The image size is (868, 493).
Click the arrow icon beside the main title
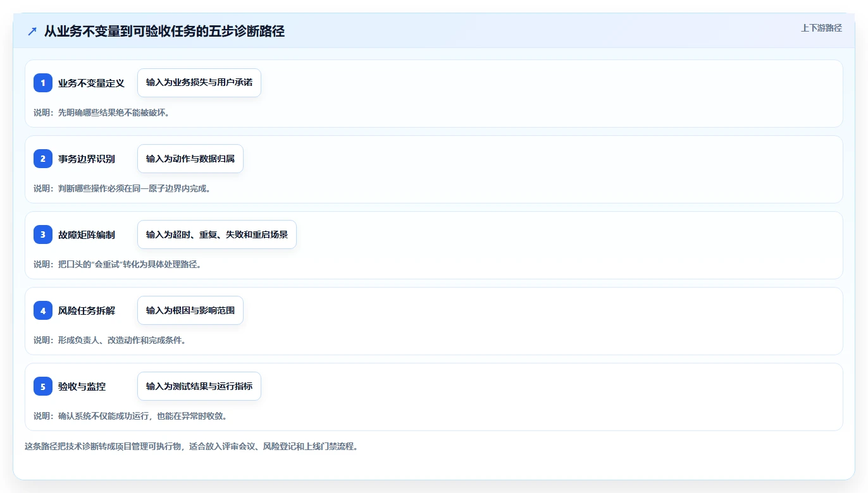[32, 31]
